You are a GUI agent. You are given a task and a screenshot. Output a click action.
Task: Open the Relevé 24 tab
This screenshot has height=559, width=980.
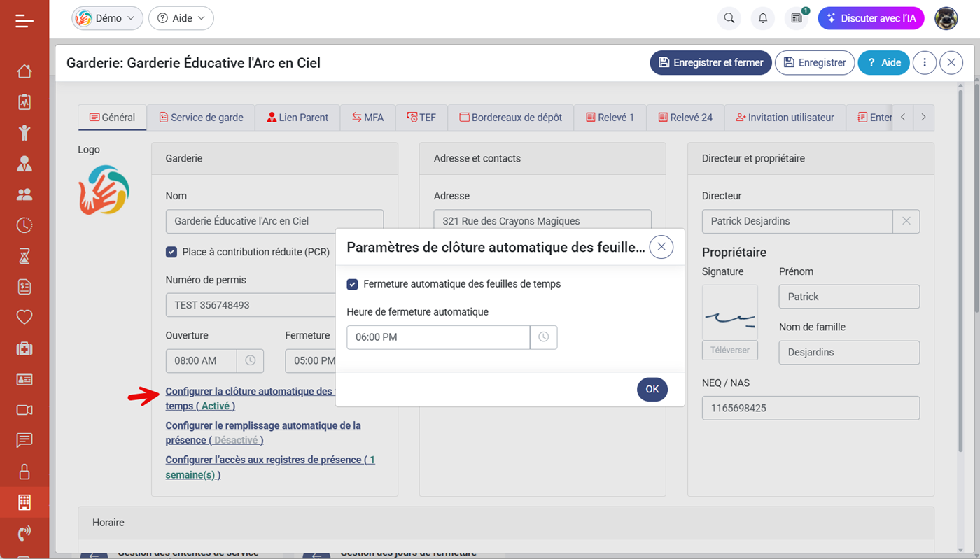point(685,118)
